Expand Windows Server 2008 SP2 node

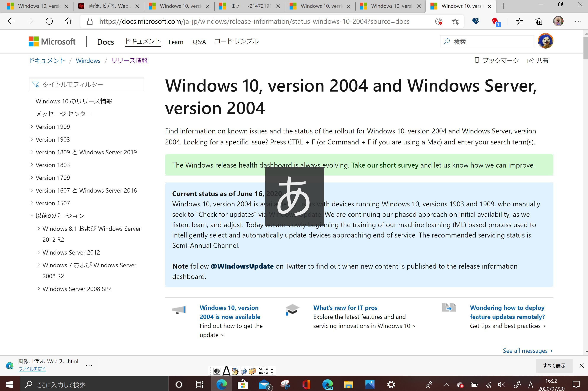click(39, 288)
